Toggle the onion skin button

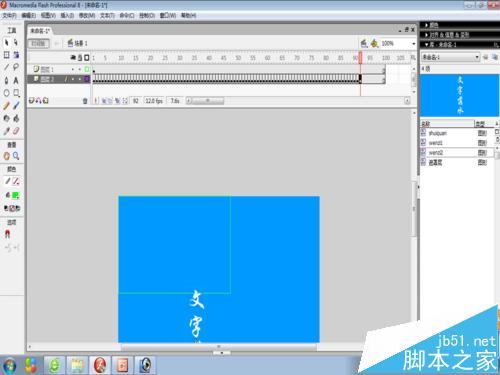[x=104, y=101]
